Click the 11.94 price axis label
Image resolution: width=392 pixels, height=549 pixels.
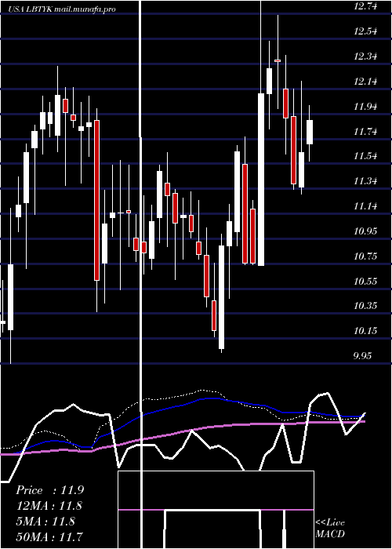[x=365, y=106]
